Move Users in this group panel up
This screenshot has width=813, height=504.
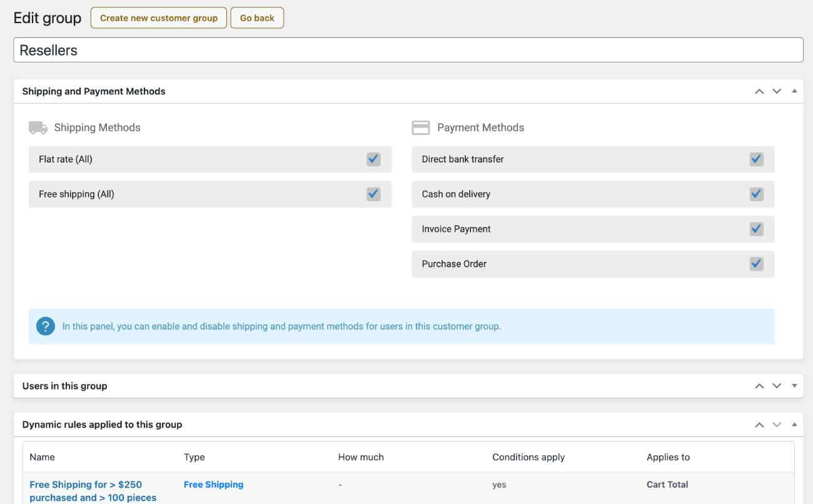pos(759,386)
